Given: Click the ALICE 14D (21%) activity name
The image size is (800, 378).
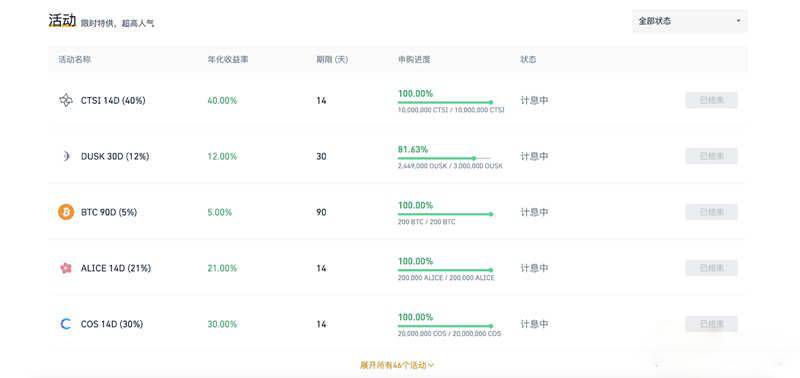Looking at the screenshot, I should click(x=116, y=268).
